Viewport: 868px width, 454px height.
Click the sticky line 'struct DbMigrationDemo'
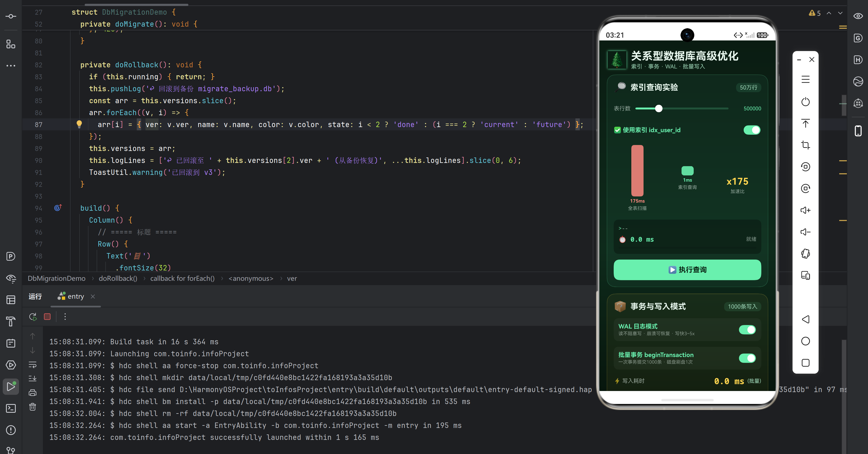click(123, 12)
